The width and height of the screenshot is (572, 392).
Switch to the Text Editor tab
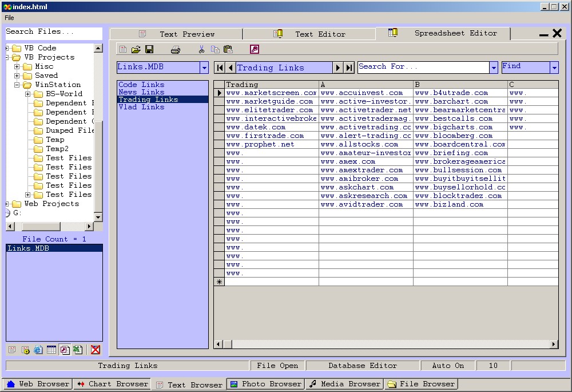click(x=309, y=34)
